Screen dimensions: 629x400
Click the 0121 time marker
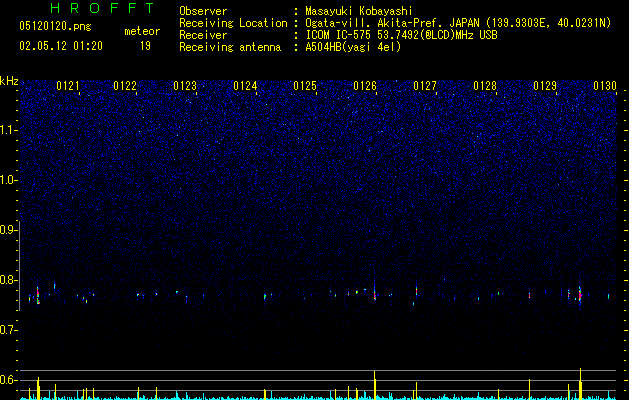(68, 85)
